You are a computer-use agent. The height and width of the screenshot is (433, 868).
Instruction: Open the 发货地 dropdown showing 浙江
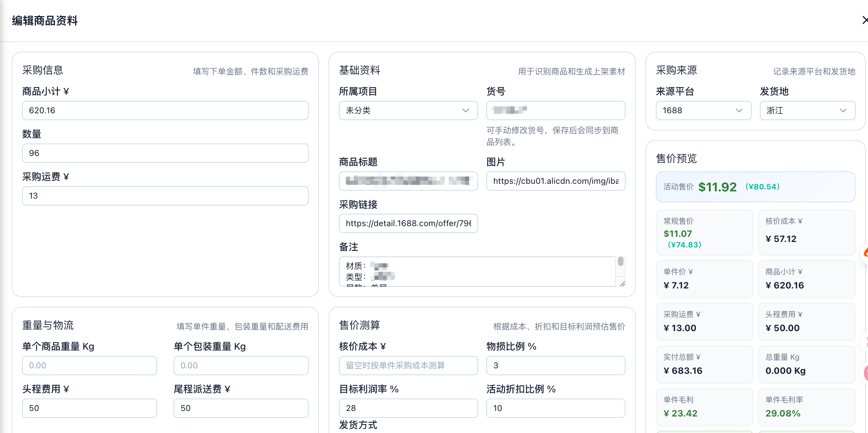[807, 110]
